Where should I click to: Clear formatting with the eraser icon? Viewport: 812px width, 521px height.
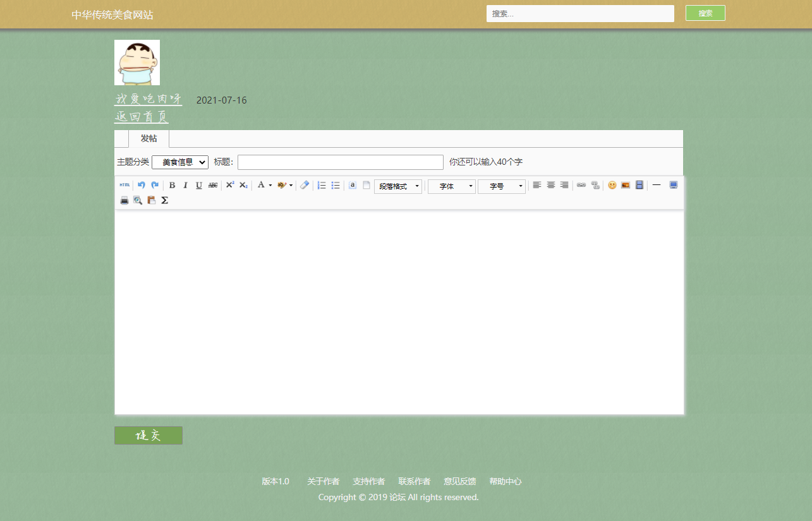click(x=305, y=185)
